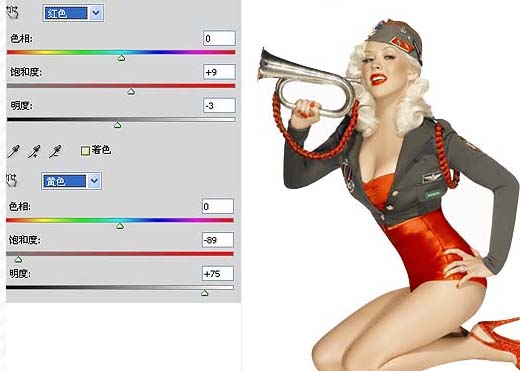
Task: Click the targeted adjustment hand icon beside 黄色
Action: click(12, 180)
